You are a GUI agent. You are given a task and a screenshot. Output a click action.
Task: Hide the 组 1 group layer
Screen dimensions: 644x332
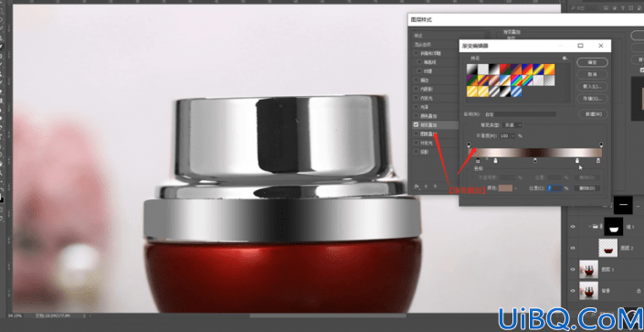click(x=573, y=226)
